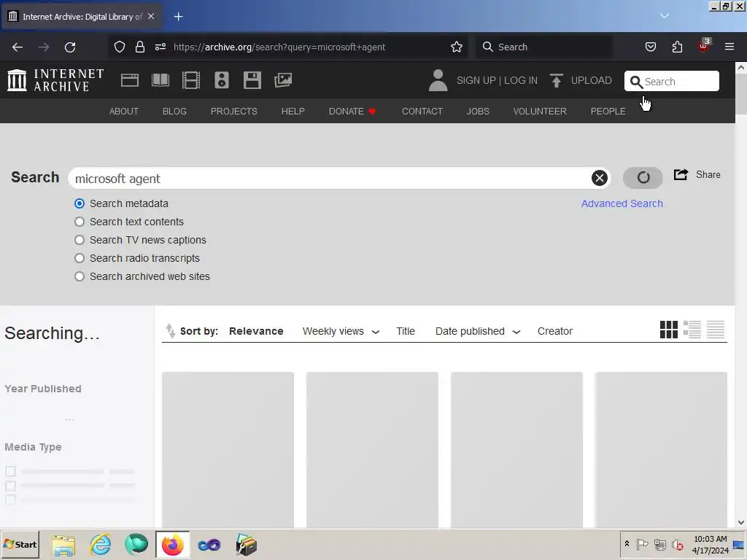This screenshot has width=747, height=560.
Task: Clear the microsoft agent search query
Action: click(x=600, y=178)
